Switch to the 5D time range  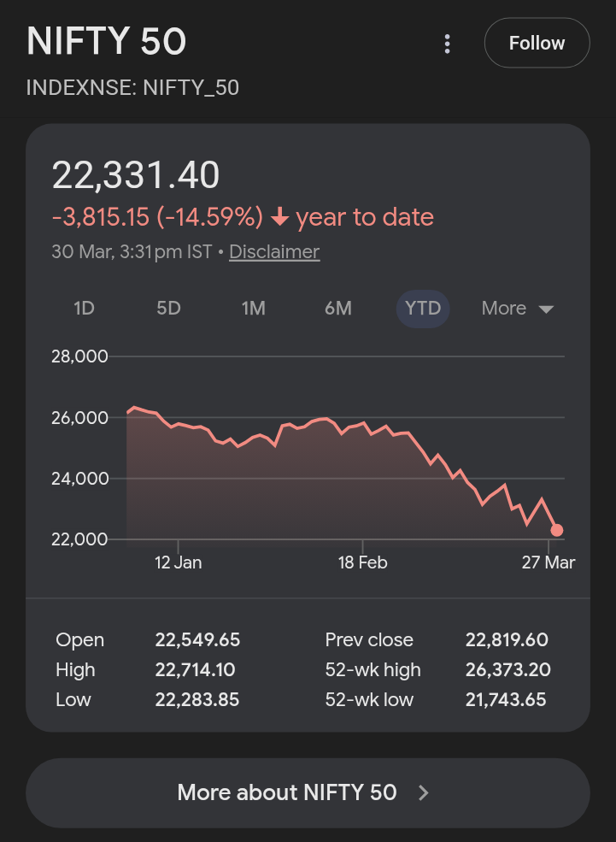168,309
